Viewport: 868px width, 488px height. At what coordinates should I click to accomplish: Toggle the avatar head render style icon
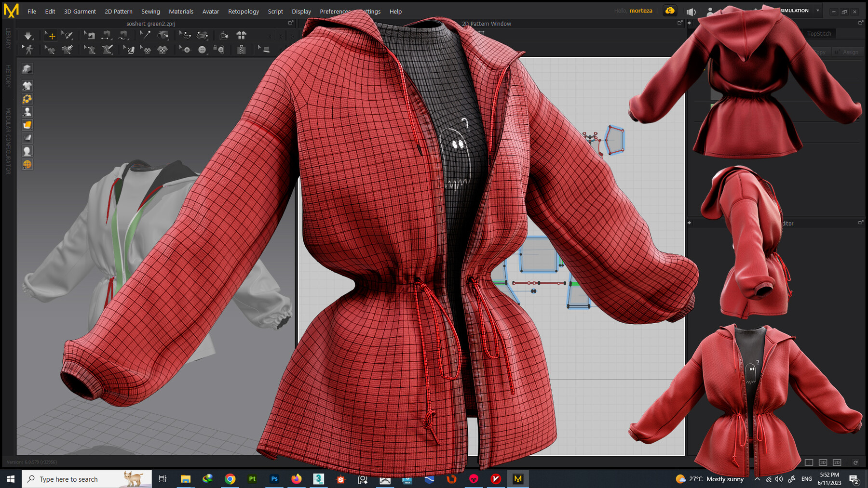coord(27,151)
